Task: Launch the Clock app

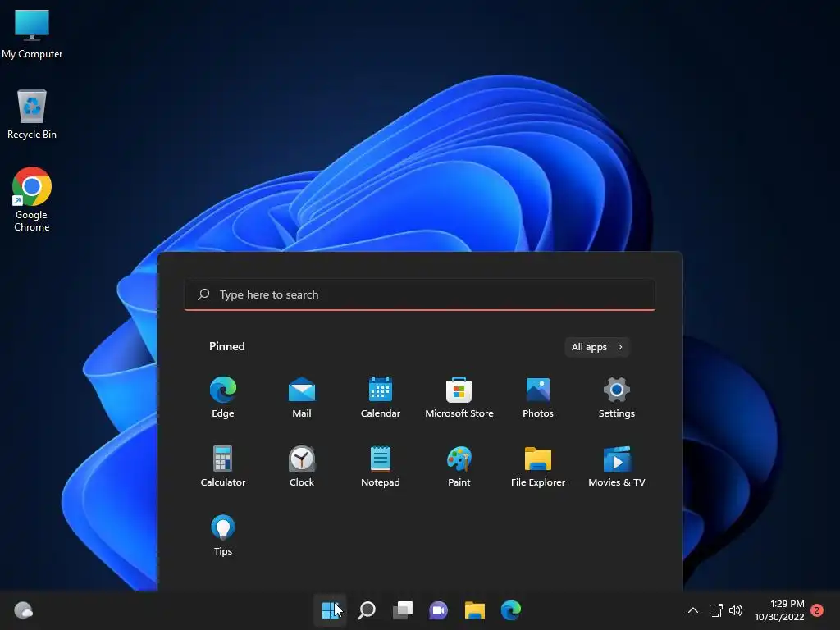Action: (x=302, y=466)
